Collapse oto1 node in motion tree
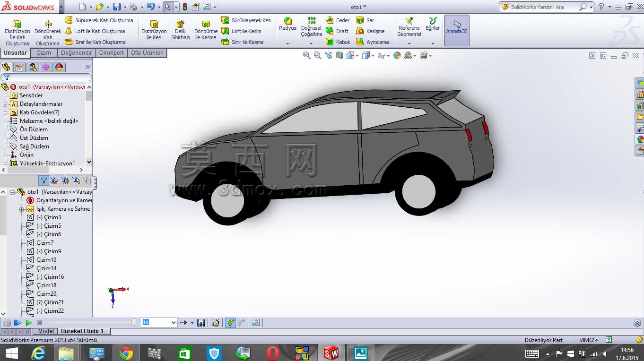The image size is (644, 361). coord(13,192)
